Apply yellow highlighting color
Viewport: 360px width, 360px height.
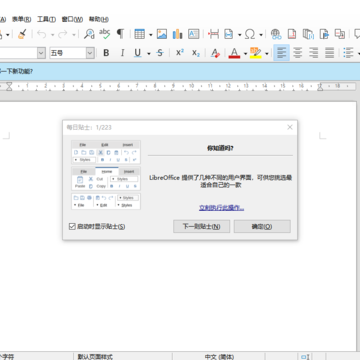click(x=256, y=53)
